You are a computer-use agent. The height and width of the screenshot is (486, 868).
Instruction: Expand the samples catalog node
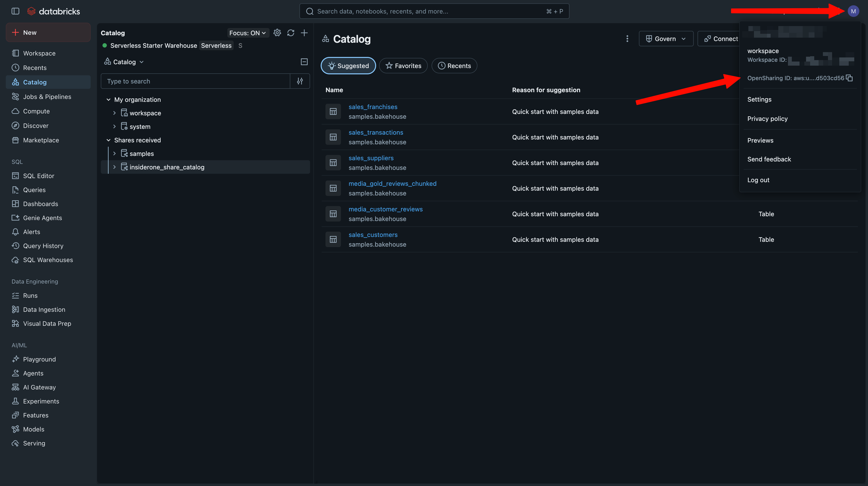[x=115, y=153]
